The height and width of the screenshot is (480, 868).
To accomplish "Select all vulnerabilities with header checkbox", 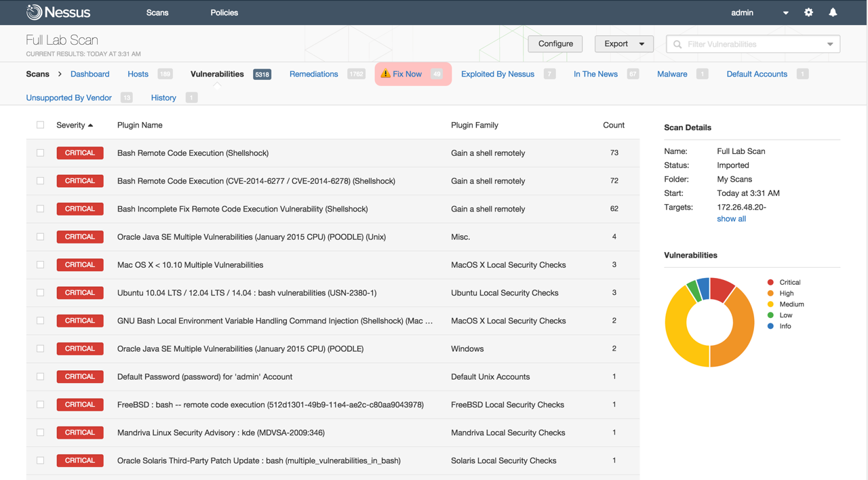I will coord(40,125).
